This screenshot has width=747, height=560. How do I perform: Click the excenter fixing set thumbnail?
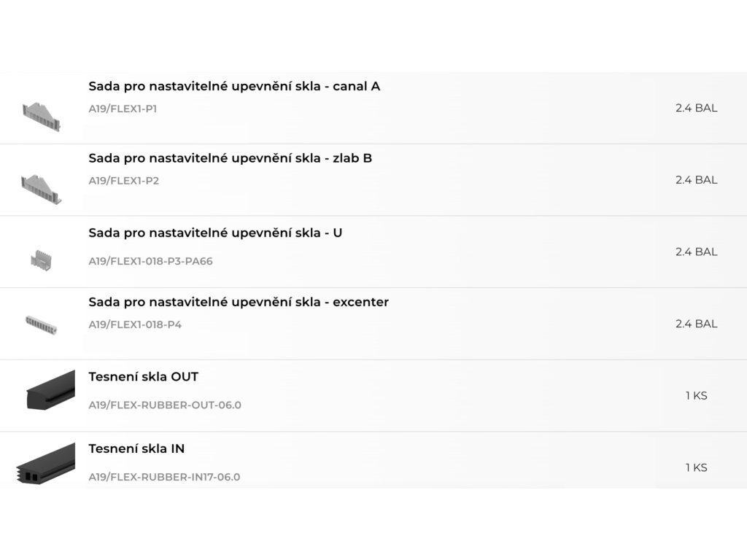[42, 324]
